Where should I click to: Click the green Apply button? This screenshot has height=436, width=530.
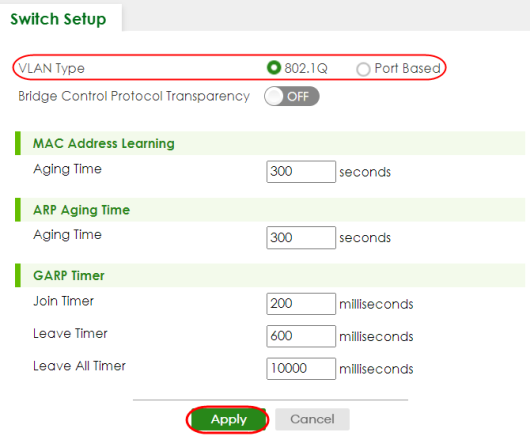[228, 419]
